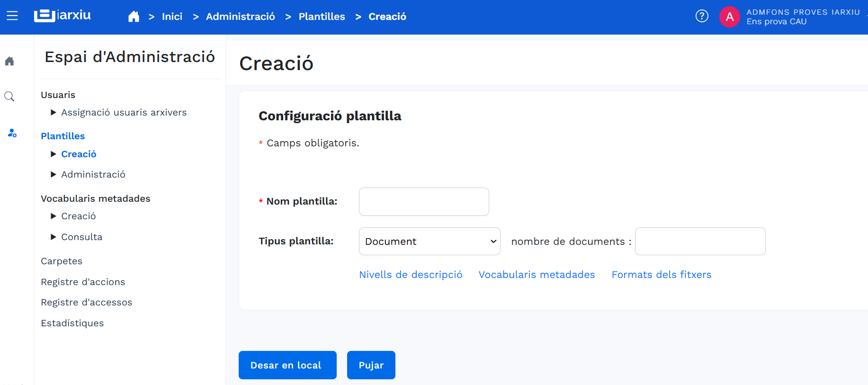Open the sidebar user administration icon
Screen dimensions: 868x385
pos(12,133)
